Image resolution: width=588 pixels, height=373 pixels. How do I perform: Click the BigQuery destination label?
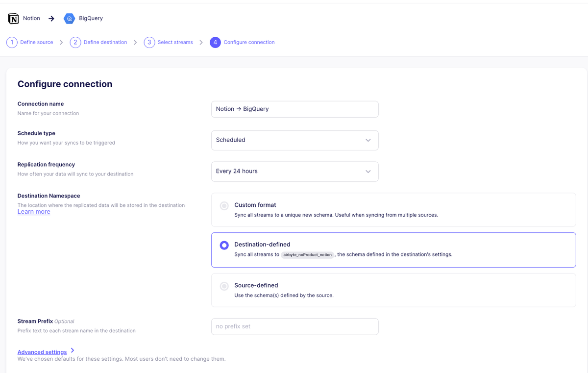[91, 18]
